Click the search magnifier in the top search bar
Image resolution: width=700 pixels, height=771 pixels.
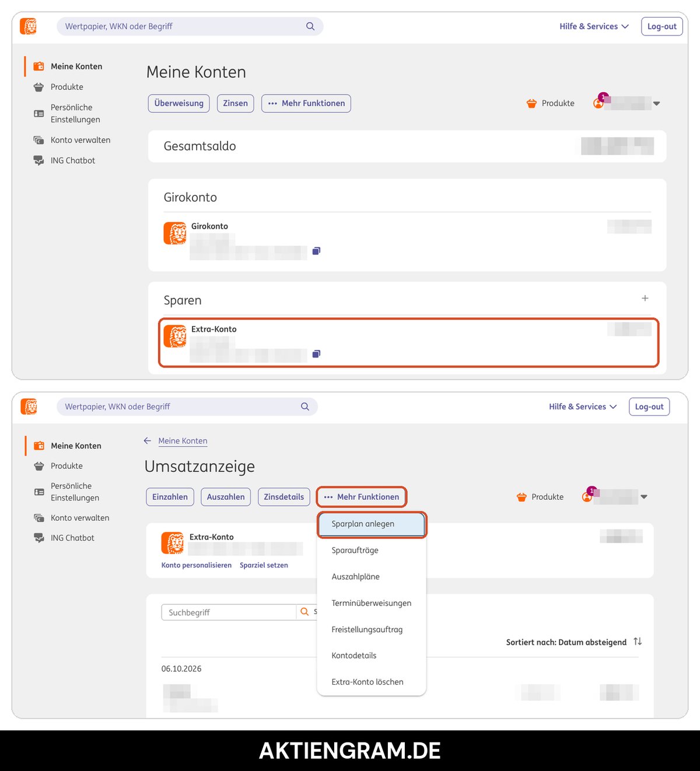coord(310,26)
